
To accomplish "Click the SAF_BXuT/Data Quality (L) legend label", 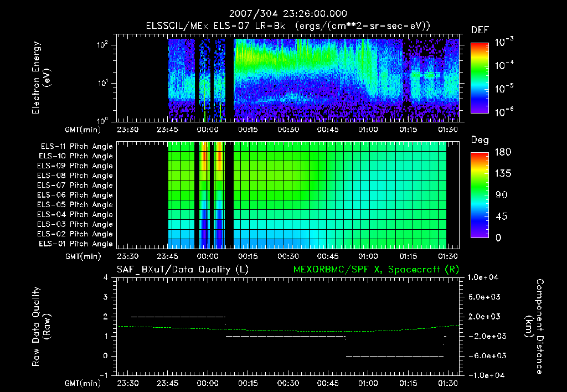I will coord(183,270).
